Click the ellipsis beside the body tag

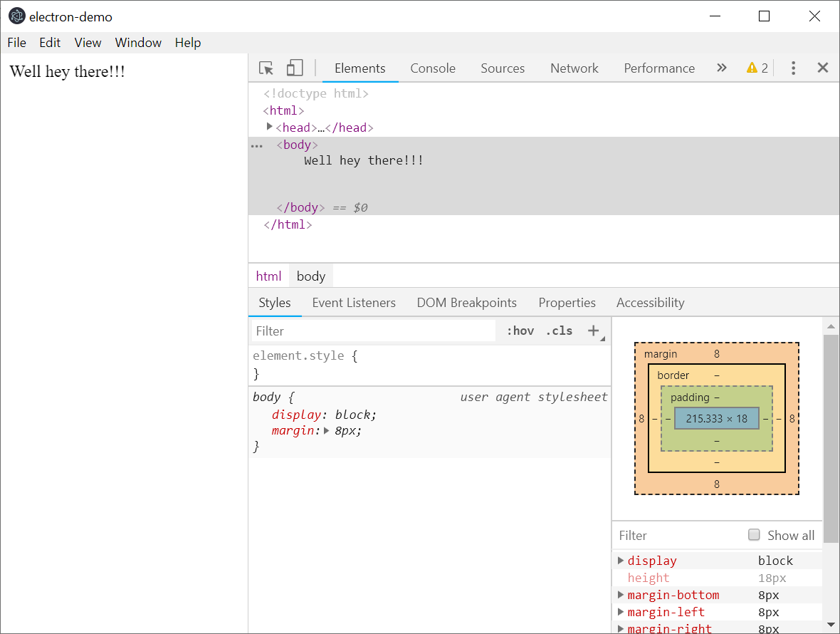257,146
